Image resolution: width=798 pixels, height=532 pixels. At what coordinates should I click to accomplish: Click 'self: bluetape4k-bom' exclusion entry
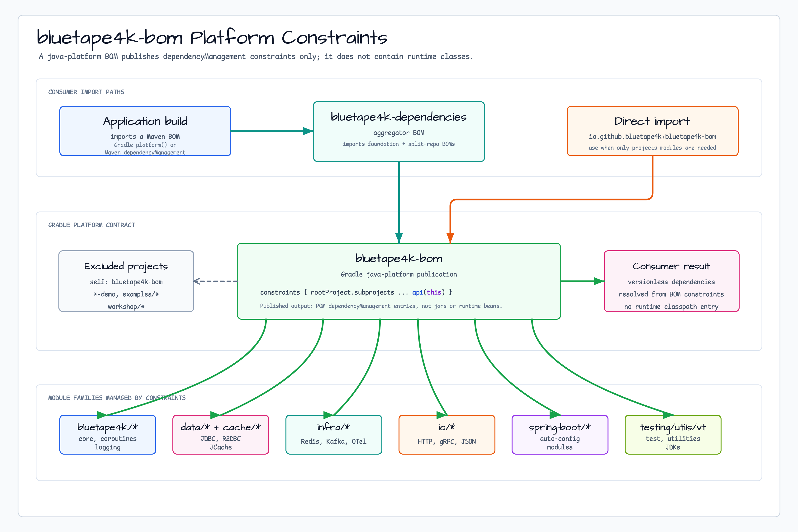click(x=126, y=282)
